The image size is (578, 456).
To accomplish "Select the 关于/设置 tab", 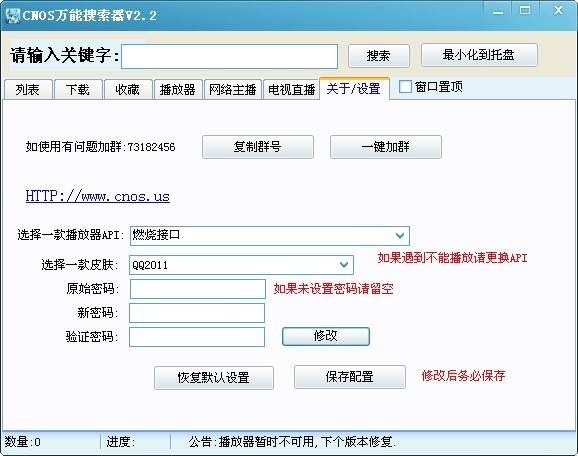I will pos(354,88).
